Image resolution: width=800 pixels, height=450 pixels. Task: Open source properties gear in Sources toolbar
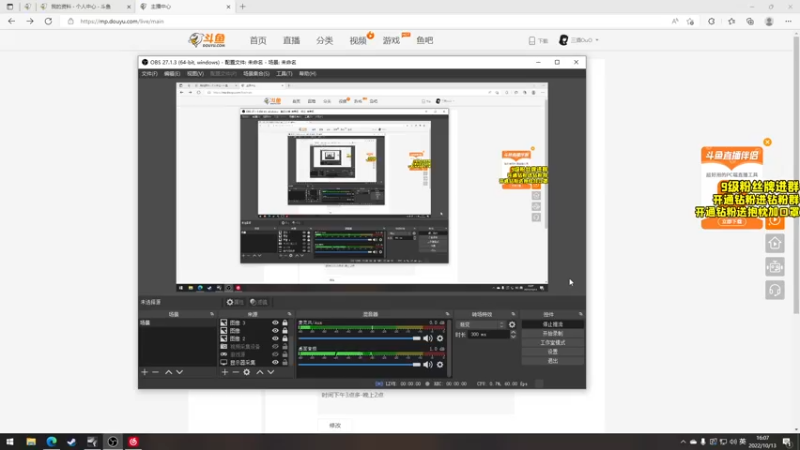pos(246,372)
